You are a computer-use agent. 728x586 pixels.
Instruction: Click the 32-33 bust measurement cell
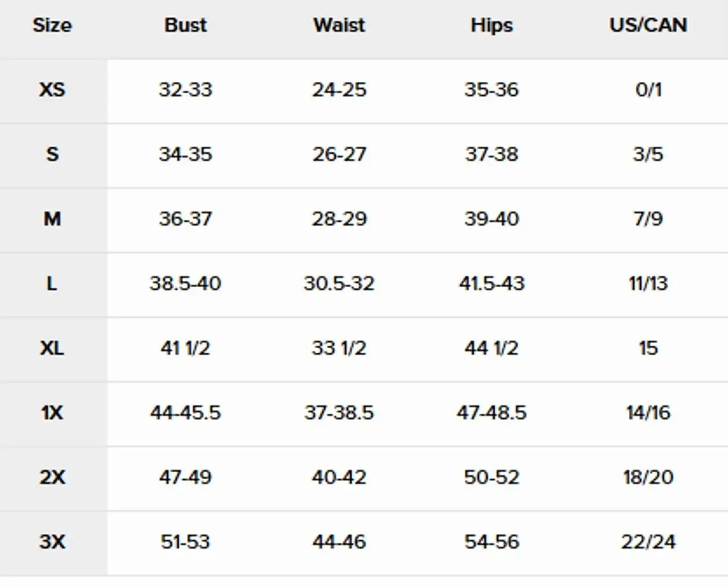tap(186, 90)
